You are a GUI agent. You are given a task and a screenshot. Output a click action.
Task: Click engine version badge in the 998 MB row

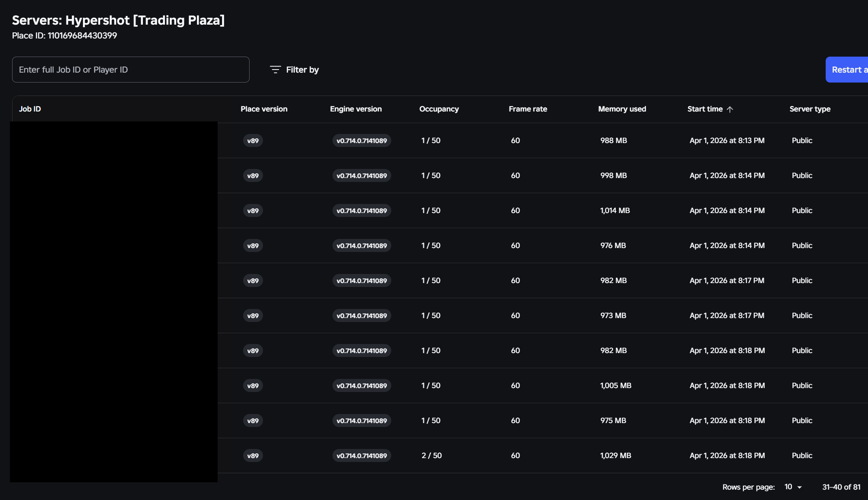point(361,175)
